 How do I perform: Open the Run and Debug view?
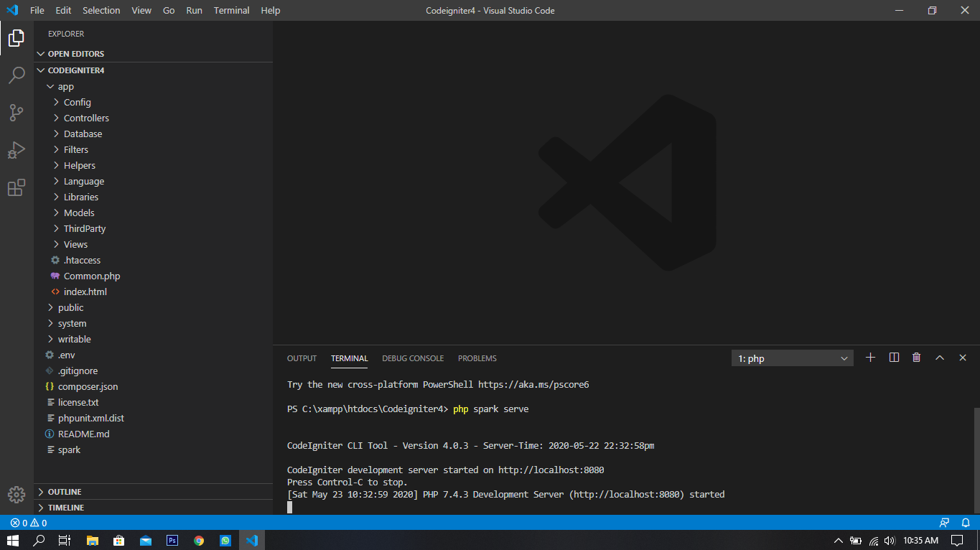coord(17,150)
